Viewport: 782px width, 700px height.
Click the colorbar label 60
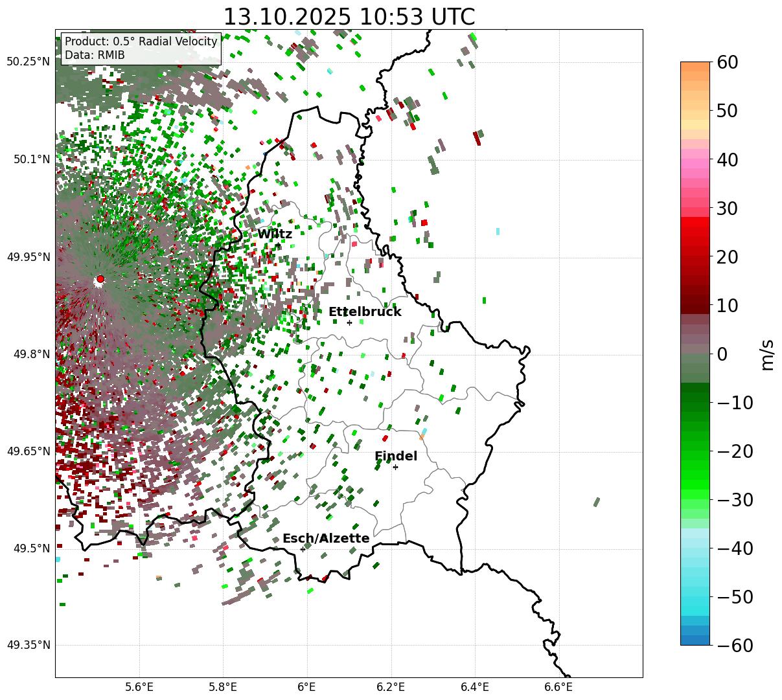(728, 62)
